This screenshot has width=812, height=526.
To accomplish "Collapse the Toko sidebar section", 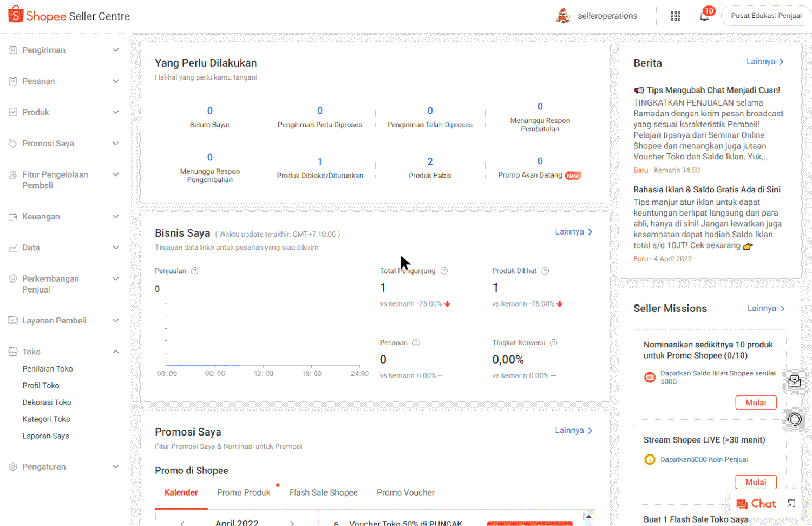I will 115,352.
